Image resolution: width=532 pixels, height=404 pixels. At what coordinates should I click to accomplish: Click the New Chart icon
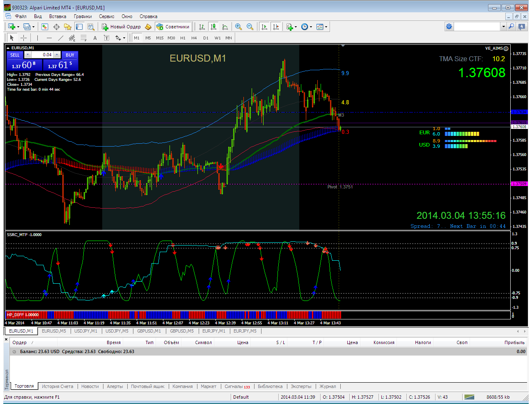(12, 27)
